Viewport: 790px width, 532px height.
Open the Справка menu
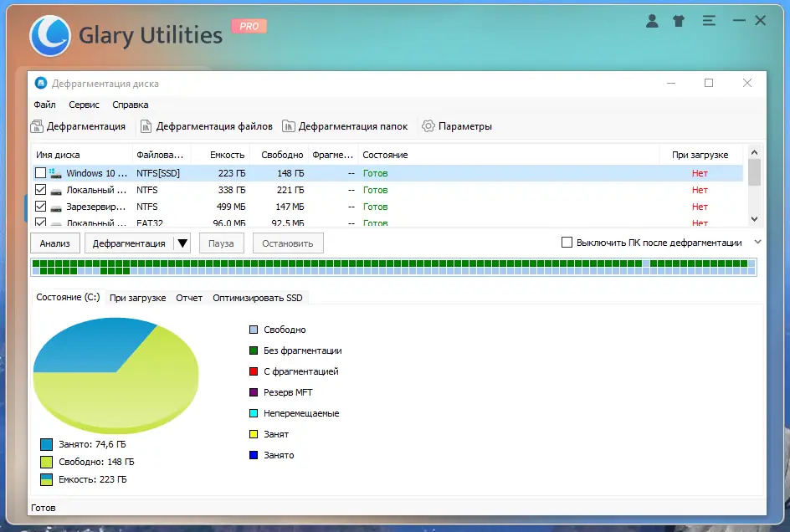[130, 105]
